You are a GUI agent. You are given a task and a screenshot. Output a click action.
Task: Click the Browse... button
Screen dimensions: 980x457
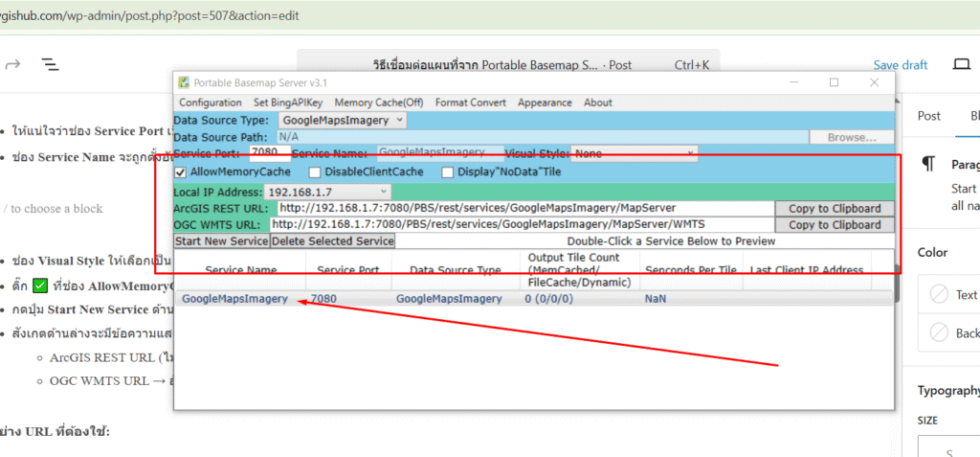pos(851,137)
